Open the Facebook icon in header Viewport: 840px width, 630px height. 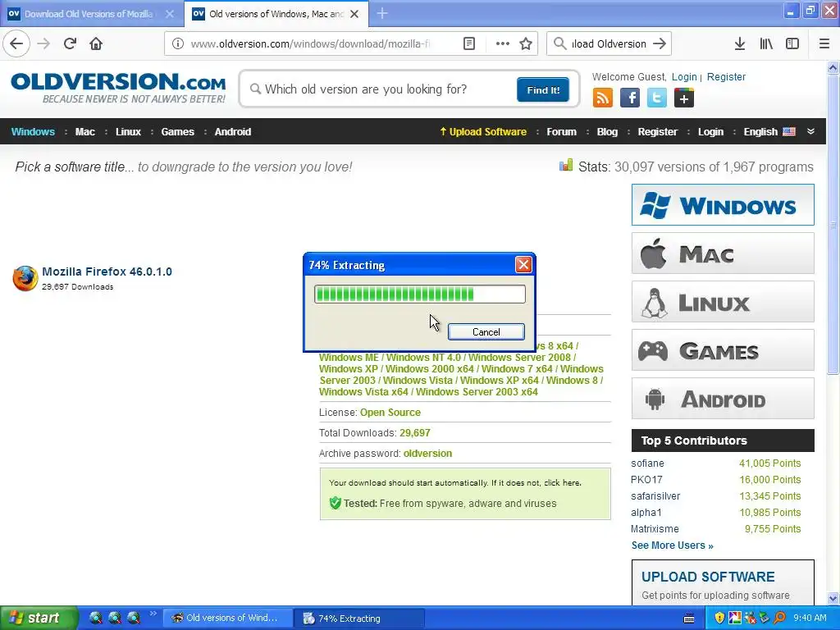click(x=630, y=98)
